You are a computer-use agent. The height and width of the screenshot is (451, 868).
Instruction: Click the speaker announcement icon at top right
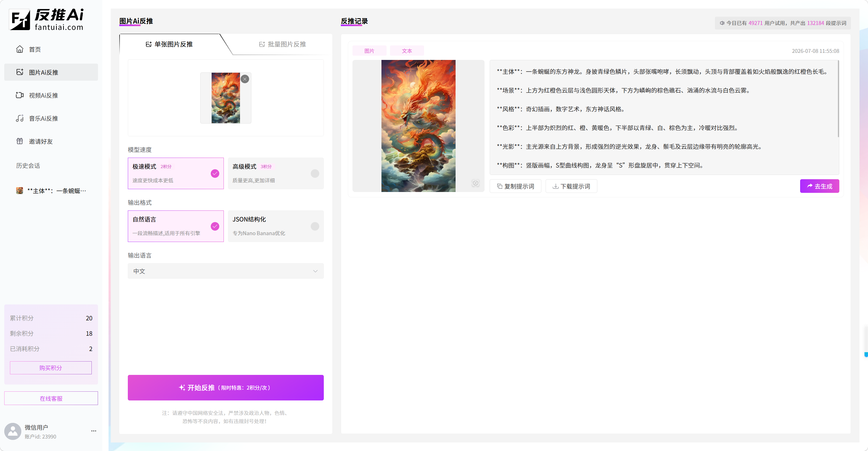722,23
